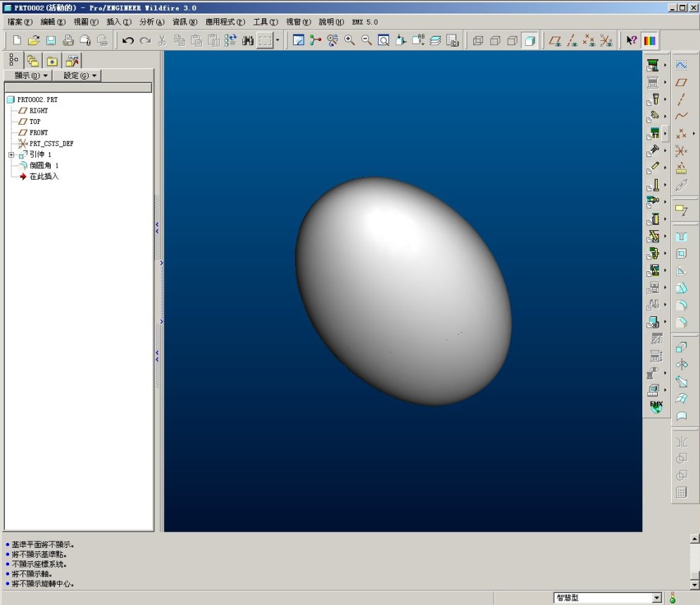
Task: Open the 視圖 menu
Action: tap(86, 22)
